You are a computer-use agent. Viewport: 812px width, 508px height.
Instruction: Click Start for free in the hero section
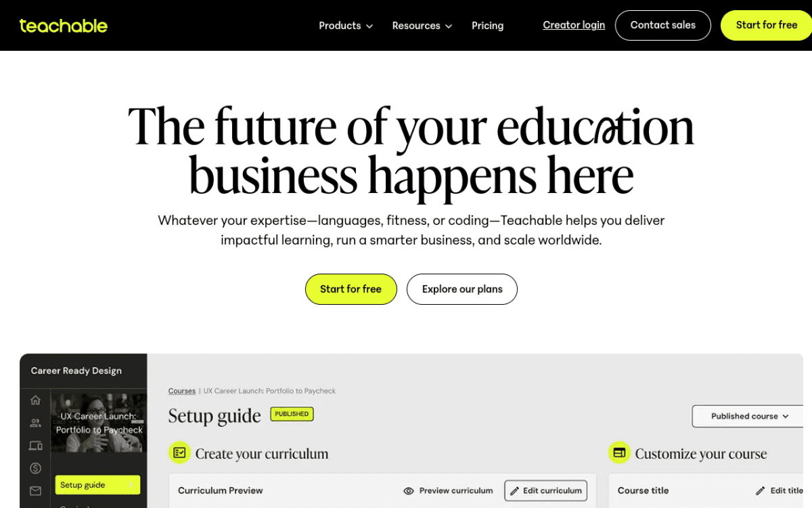[x=351, y=289]
